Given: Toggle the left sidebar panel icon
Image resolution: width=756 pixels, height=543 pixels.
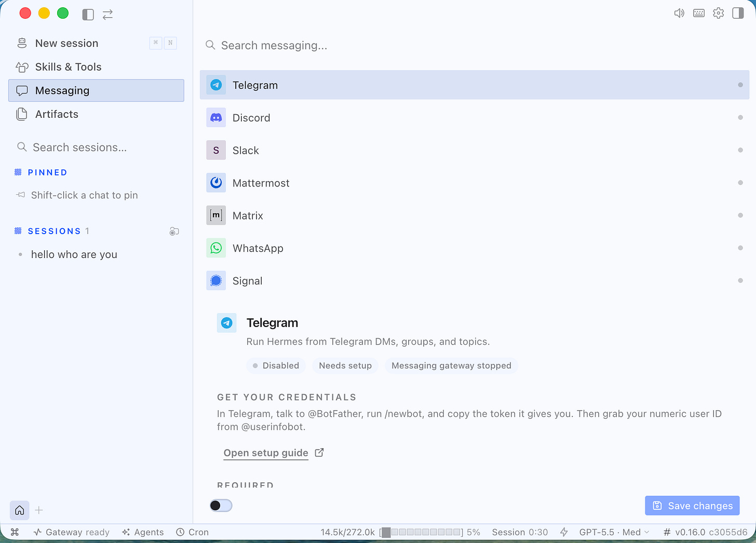Looking at the screenshot, I should [x=88, y=15].
